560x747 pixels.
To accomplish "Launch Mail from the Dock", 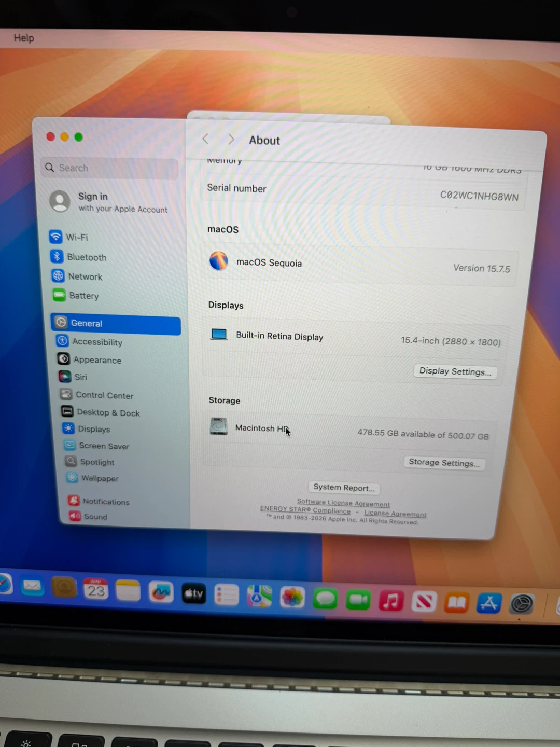I will tap(32, 586).
